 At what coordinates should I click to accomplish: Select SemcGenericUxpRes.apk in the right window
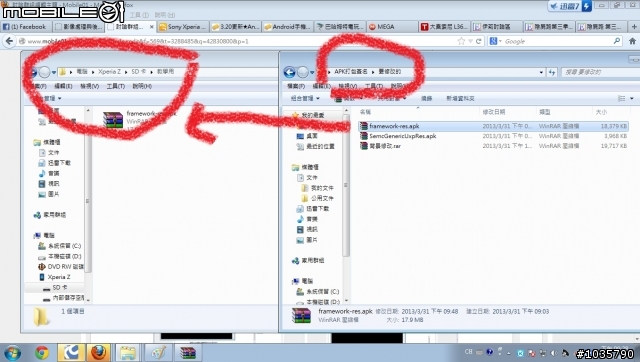click(x=402, y=136)
